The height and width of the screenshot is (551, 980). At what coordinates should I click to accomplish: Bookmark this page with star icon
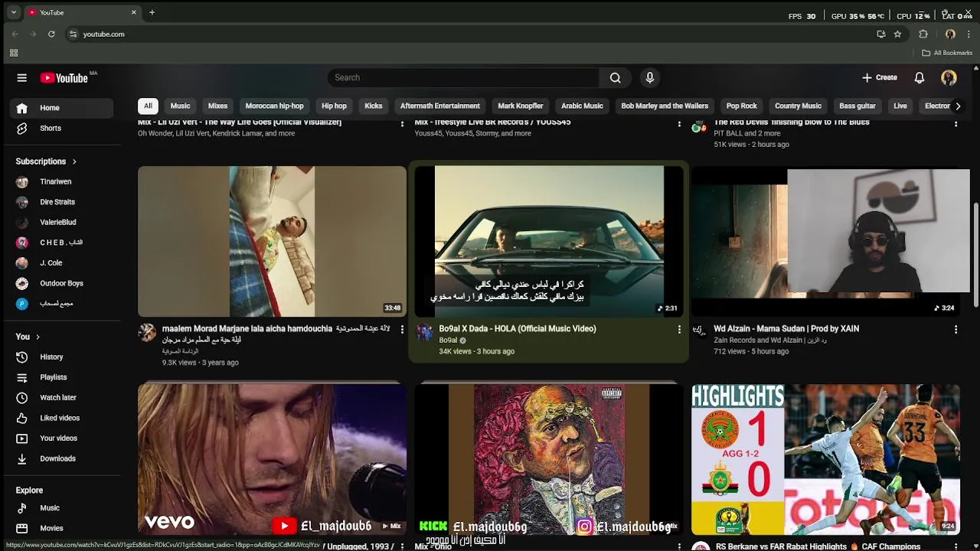[x=897, y=34]
